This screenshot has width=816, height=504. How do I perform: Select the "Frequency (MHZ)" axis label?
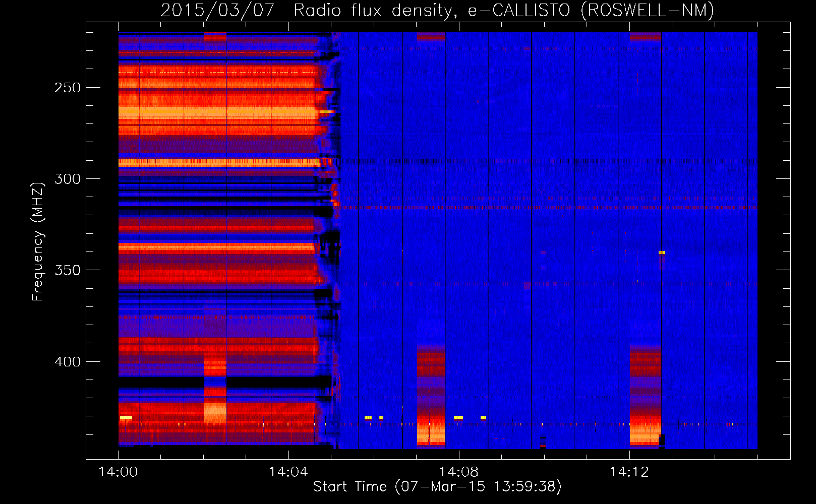(38, 242)
